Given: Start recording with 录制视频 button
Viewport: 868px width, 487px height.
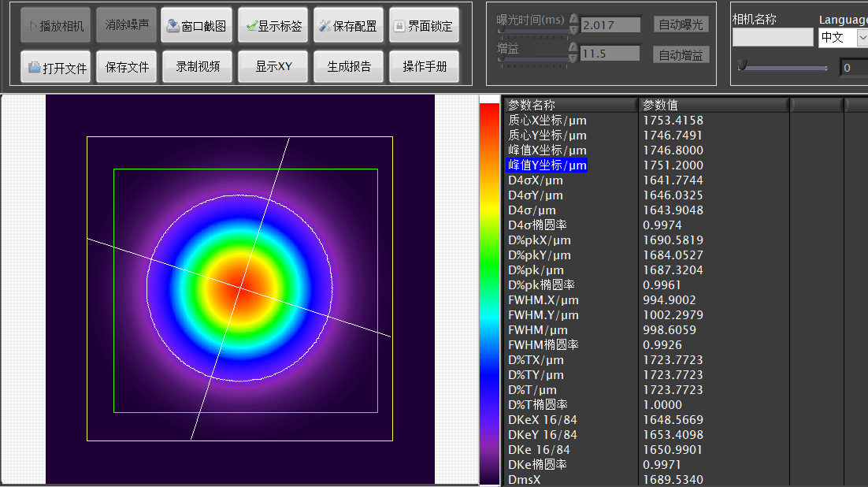Looking at the screenshot, I should click(x=196, y=67).
